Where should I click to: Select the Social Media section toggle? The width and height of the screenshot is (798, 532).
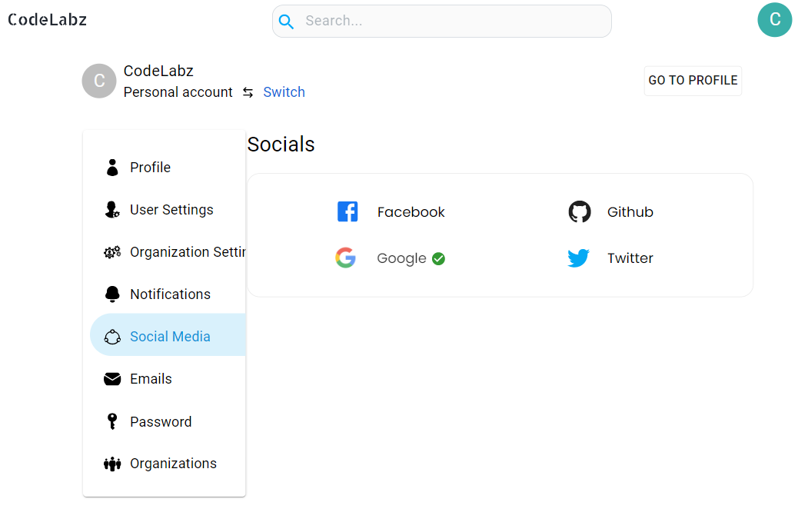[x=171, y=336]
